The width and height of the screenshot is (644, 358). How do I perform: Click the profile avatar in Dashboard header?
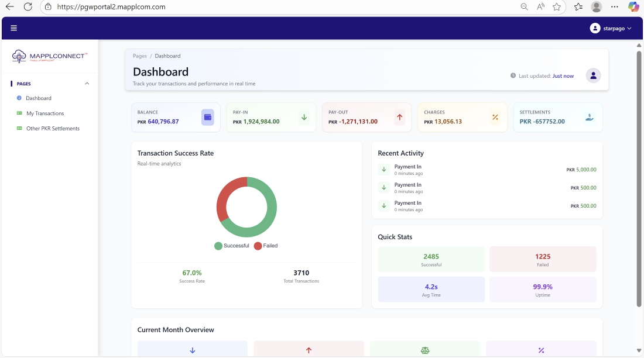(593, 75)
